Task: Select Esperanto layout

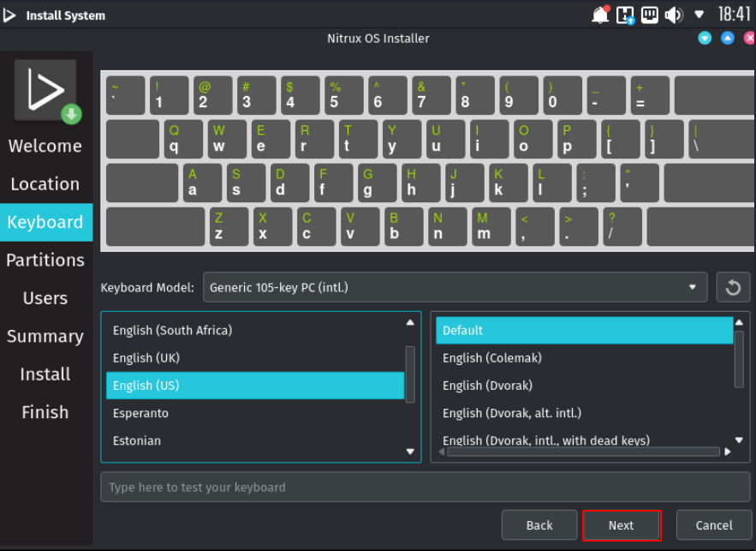Action: click(255, 413)
